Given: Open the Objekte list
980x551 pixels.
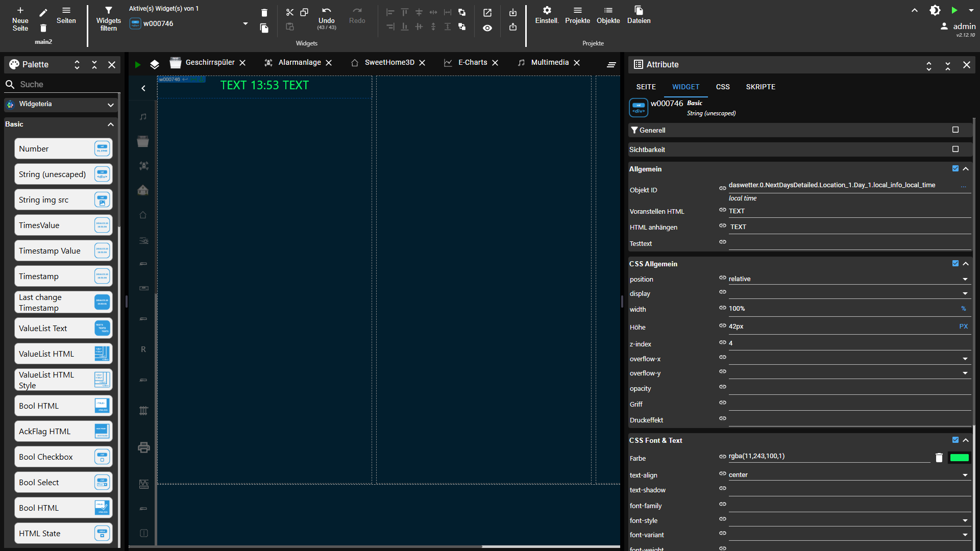Looking at the screenshot, I should (608, 11).
